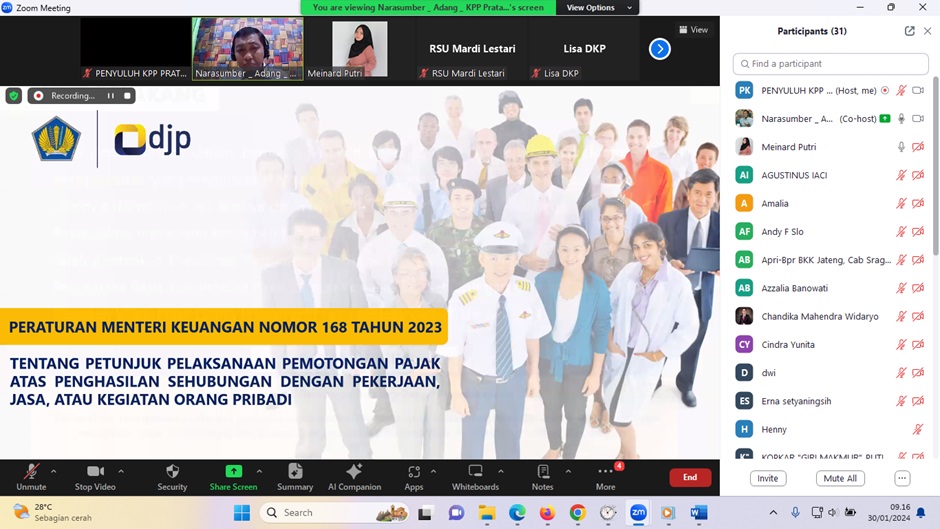The width and height of the screenshot is (940, 529).
Task: Open the Notes icon
Action: (x=542, y=472)
